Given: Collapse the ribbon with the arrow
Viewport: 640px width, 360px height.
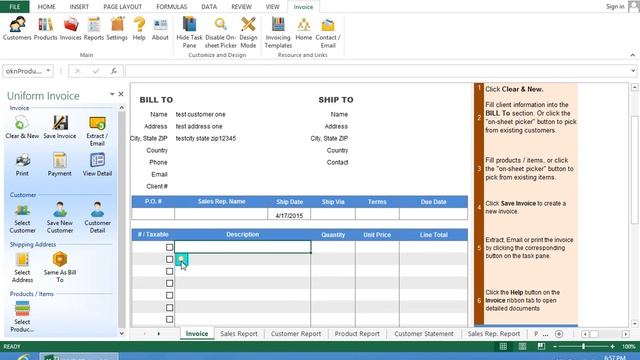Looking at the screenshot, I should pyautogui.click(x=633, y=55).
